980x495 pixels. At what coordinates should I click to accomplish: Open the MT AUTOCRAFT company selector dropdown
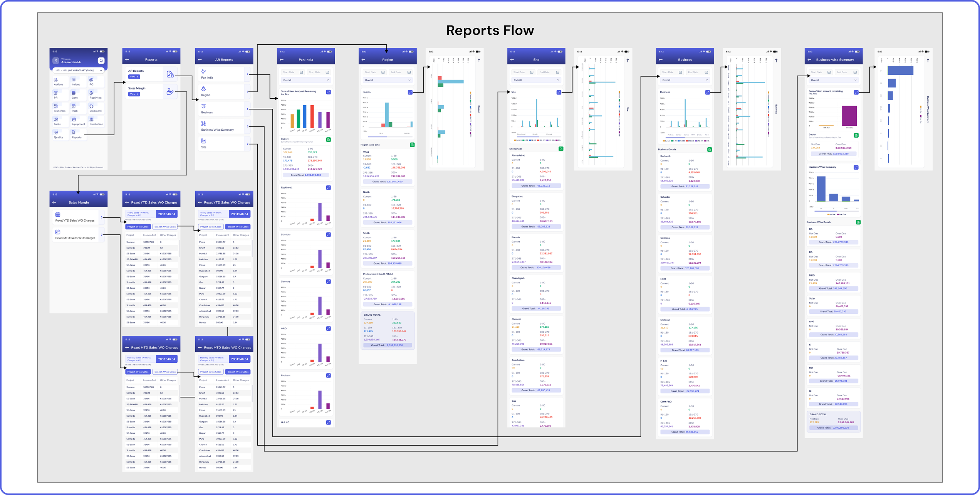[x=78, y=70]
